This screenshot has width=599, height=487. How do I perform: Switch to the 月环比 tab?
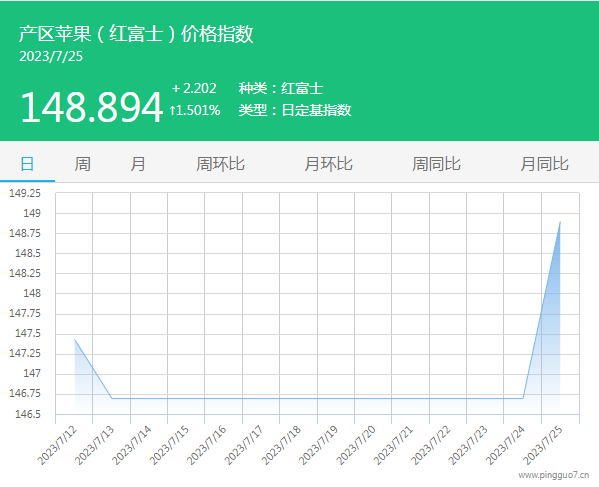(x=329, y=164)
